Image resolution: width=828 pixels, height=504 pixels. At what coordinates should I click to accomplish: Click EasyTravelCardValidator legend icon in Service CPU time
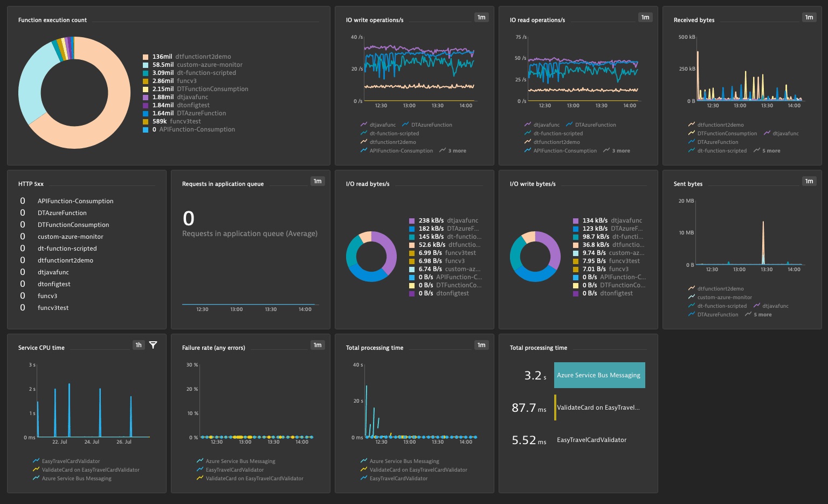point(36,461)
